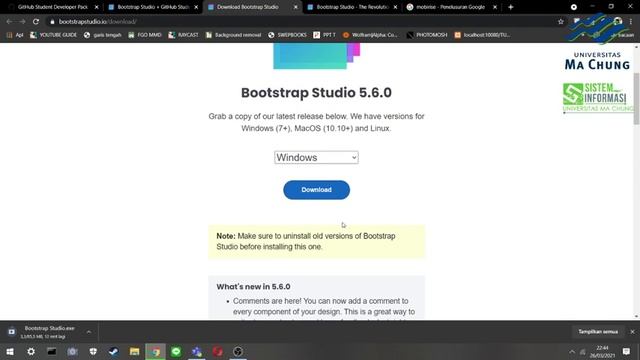The width and height of the screenshot is (640, 360).
Task: Open the operating system dropdown showing Windows
Action: click(316, 158)
